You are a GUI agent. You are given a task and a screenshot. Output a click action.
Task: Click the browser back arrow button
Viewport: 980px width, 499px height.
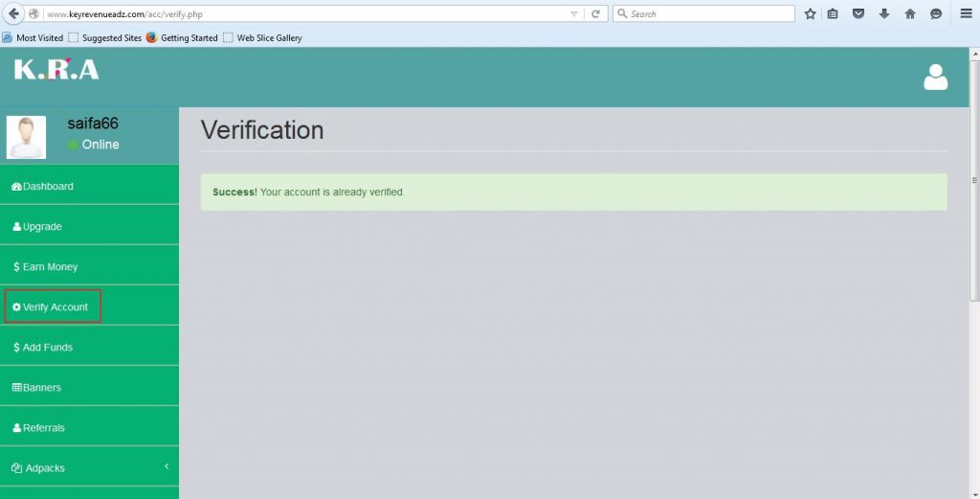tap(15, 14)
